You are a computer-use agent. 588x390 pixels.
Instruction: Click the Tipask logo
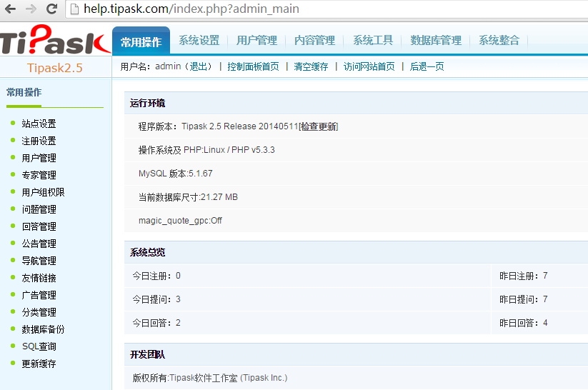[x=55, y=40]
